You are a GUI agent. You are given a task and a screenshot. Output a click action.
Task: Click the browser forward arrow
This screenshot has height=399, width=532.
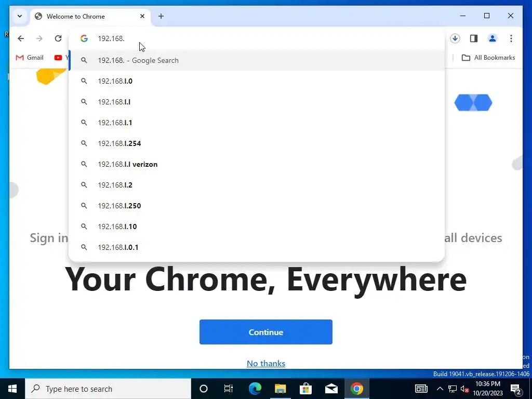click(x=39, y=38)
